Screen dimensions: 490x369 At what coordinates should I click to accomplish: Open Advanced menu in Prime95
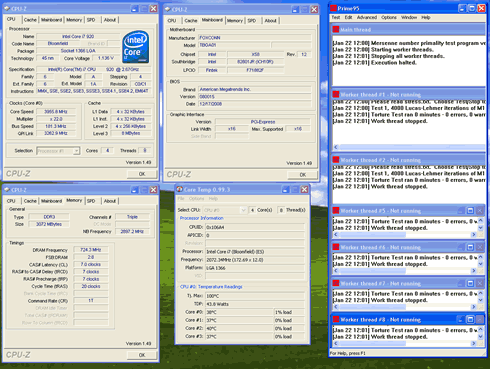pos(367,17)
